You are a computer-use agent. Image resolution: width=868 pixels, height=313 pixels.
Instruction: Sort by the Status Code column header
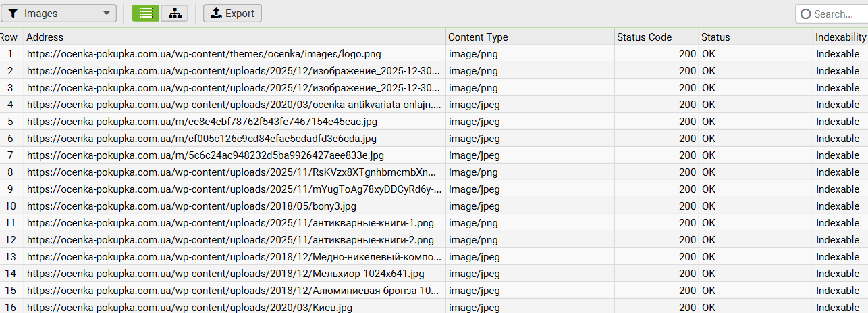655,37
